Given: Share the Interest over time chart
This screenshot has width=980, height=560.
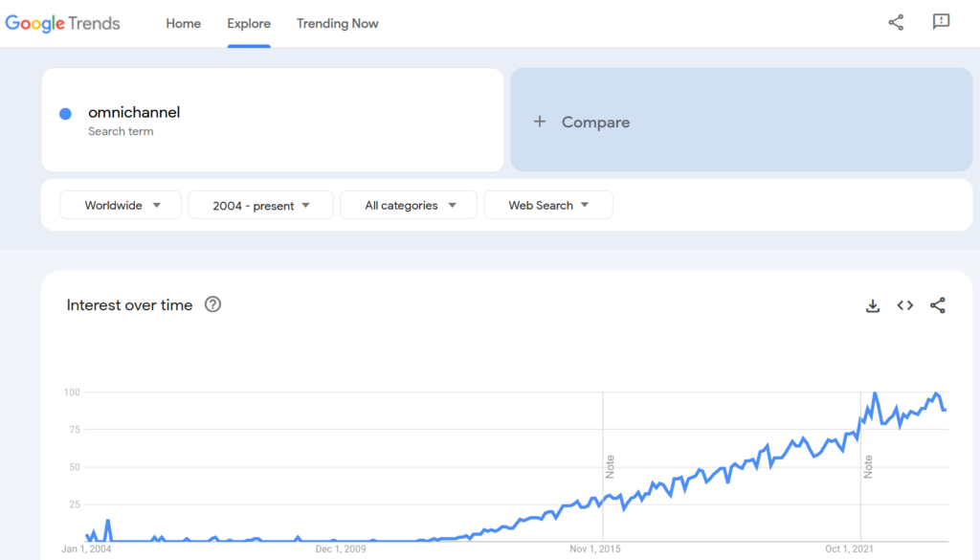Looking at the screenshot, I should 938,305.
